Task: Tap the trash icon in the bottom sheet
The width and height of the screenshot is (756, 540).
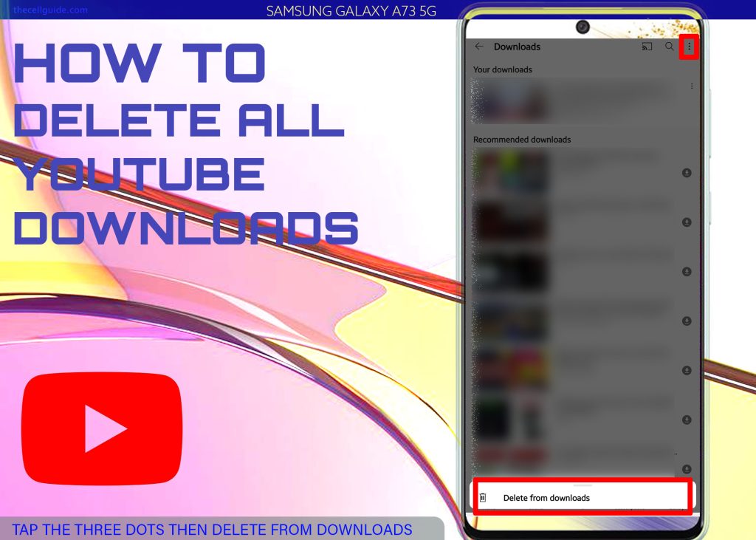Action: [x=483, y=498]
